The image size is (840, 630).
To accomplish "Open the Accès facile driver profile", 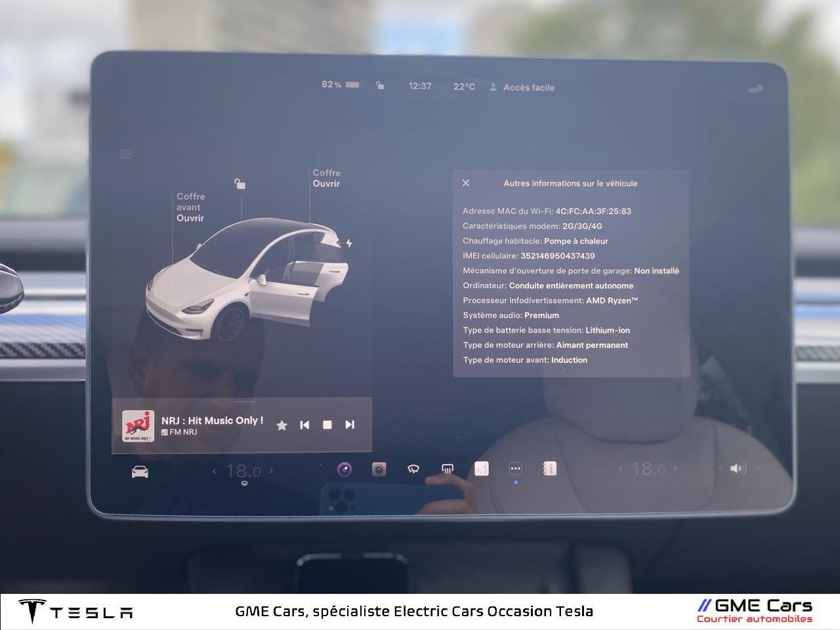I will (x=522, y=87).
